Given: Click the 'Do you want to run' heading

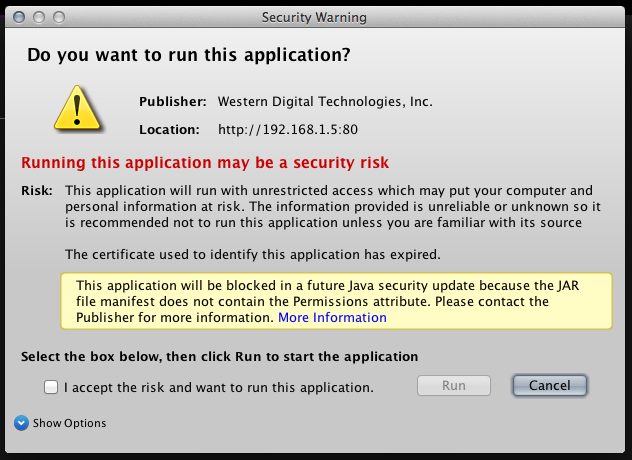Looking at the screenshot, I should (189, 55).
